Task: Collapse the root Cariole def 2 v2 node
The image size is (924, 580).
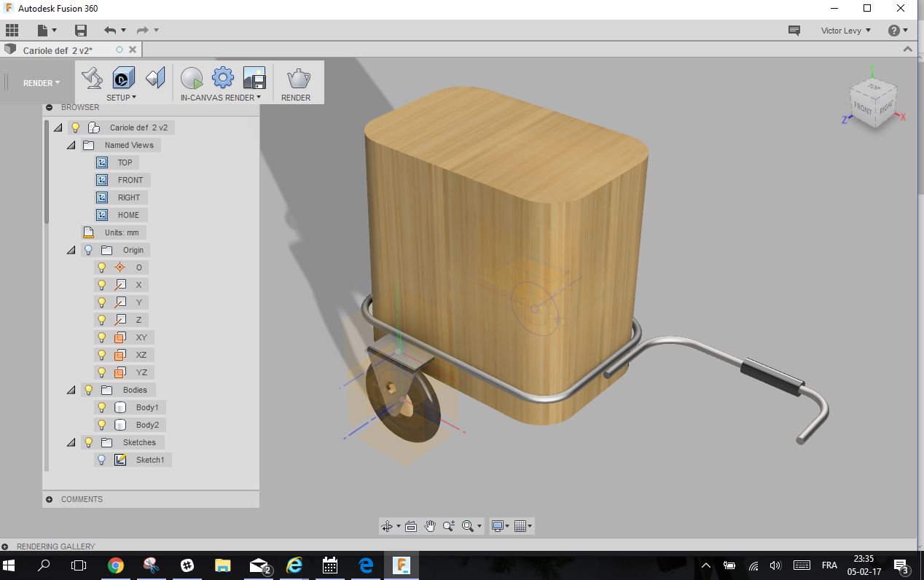Action: click(x=58, y=128)
